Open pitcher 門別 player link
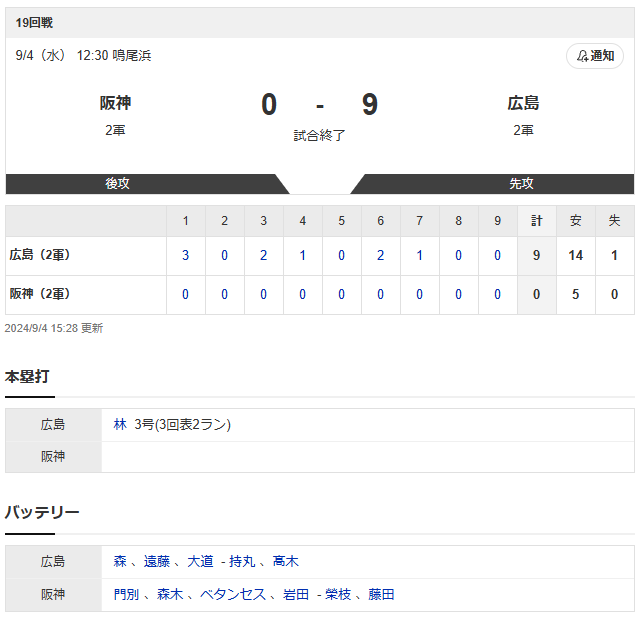The image size is (640, 623). tap(127, 594)
